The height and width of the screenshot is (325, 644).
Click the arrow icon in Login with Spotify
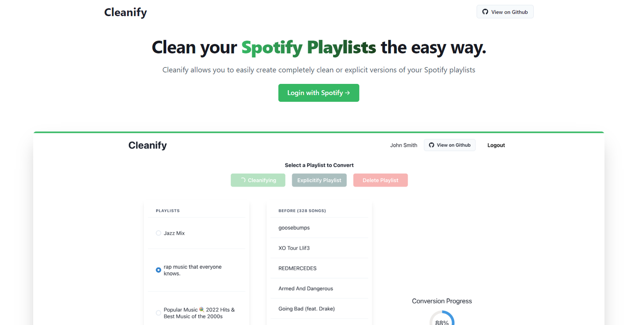click(x=348, y=93)
